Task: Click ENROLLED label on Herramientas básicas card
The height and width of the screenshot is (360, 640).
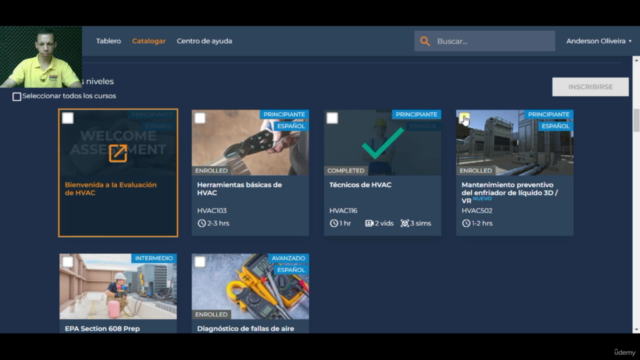Action: (x=211, y=171)
